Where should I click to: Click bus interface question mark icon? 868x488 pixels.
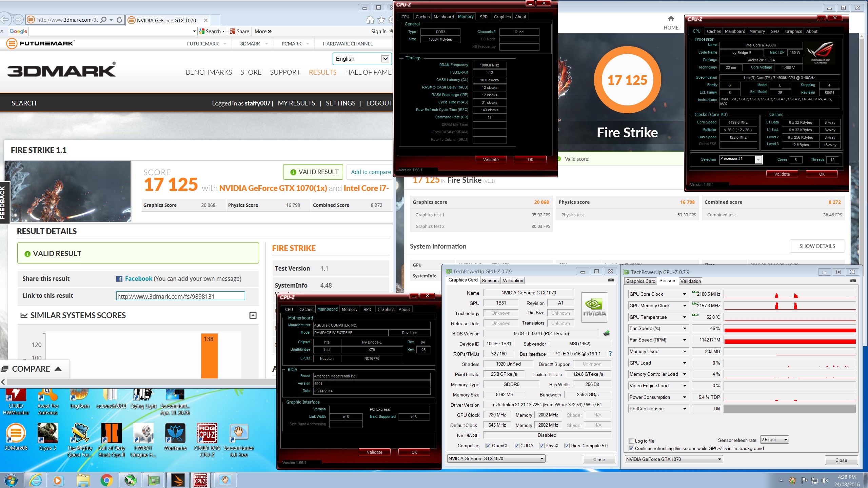click(610, 354)
